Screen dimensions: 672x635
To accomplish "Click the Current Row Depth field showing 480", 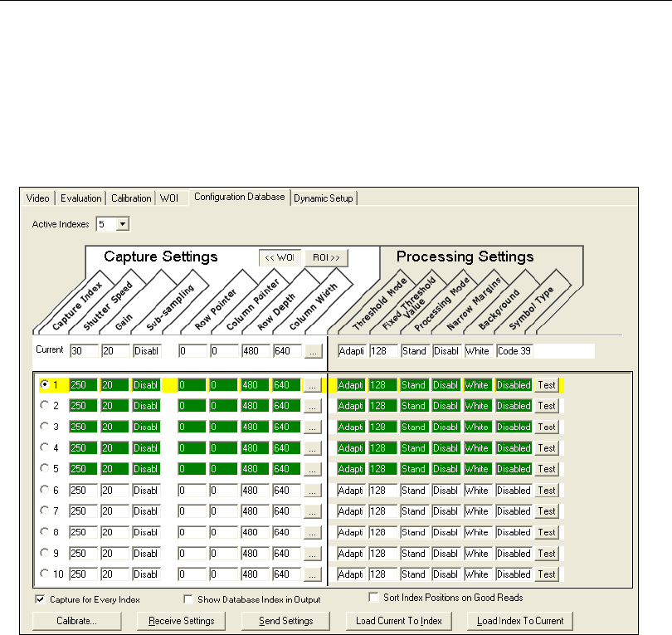I will (x=256, y=351).
